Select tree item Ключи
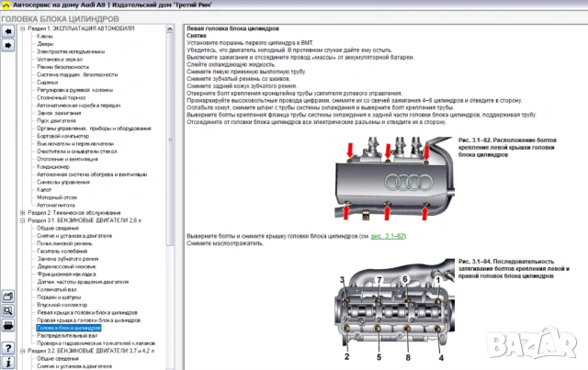 point(45,36)
